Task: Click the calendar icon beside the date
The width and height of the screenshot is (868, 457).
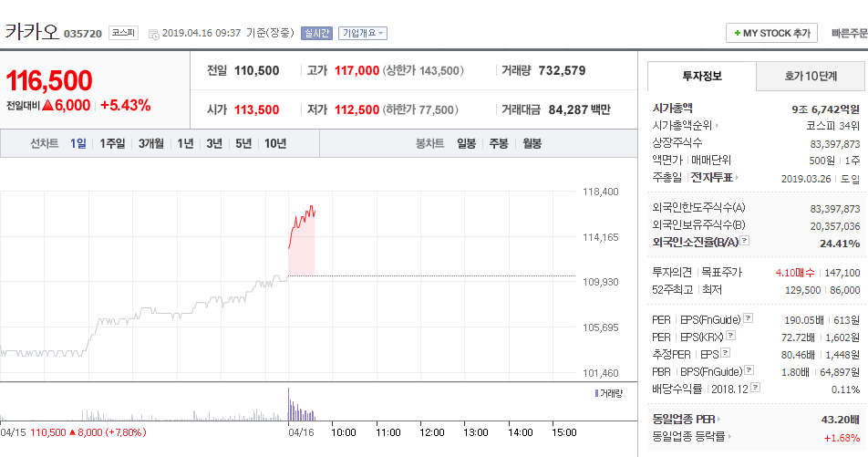Action: pos(153,35)
